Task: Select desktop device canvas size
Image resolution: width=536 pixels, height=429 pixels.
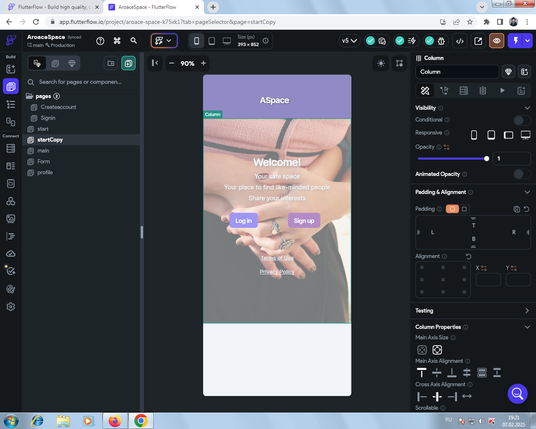Action: [x=227, y=41]
